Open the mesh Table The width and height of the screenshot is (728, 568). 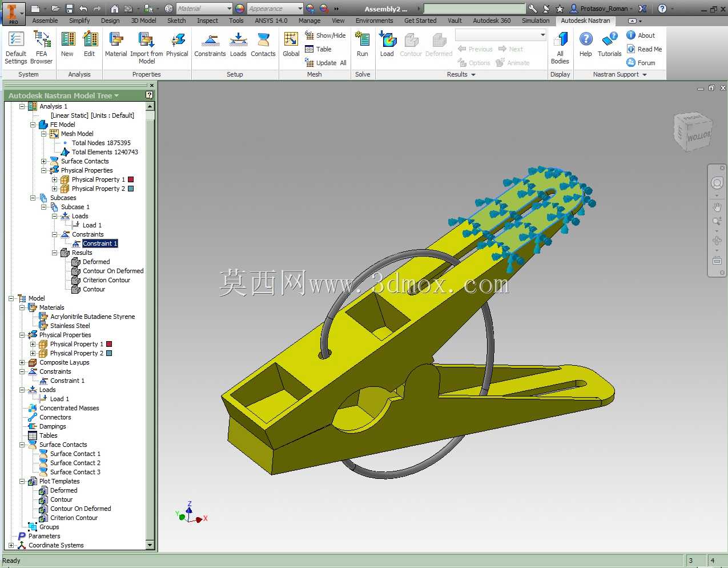pos(319,49)
